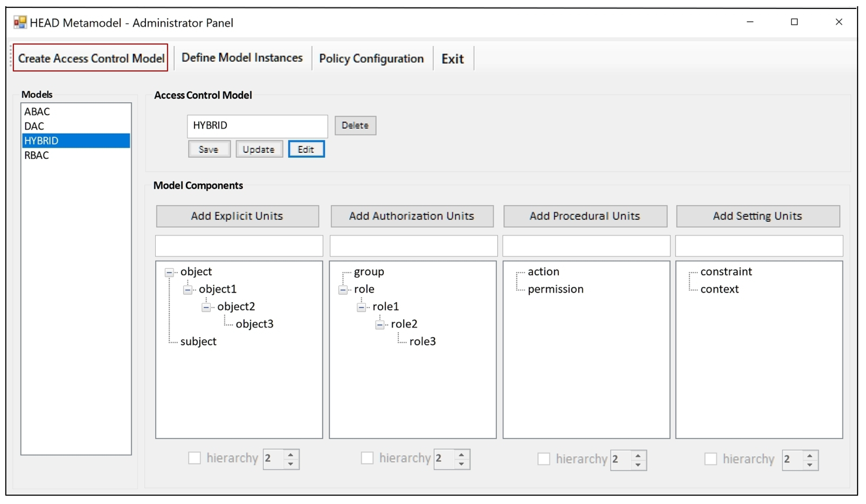
Task: Minimize the Administrator Panel window
Action: tap(750, 22)
